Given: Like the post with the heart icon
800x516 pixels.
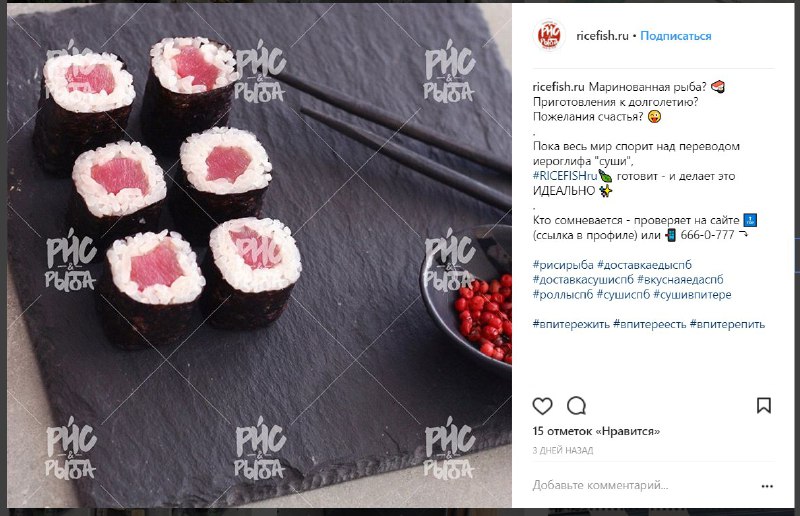Looking at the screenshot, I should coord(542,406).
